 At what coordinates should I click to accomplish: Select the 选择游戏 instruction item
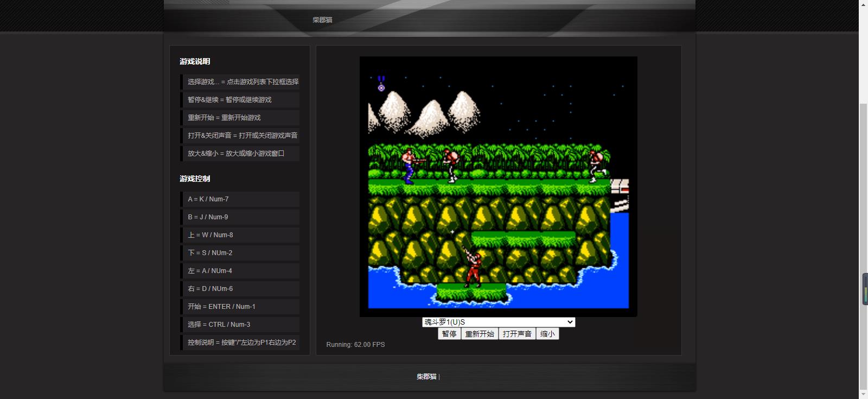point(242,82)
